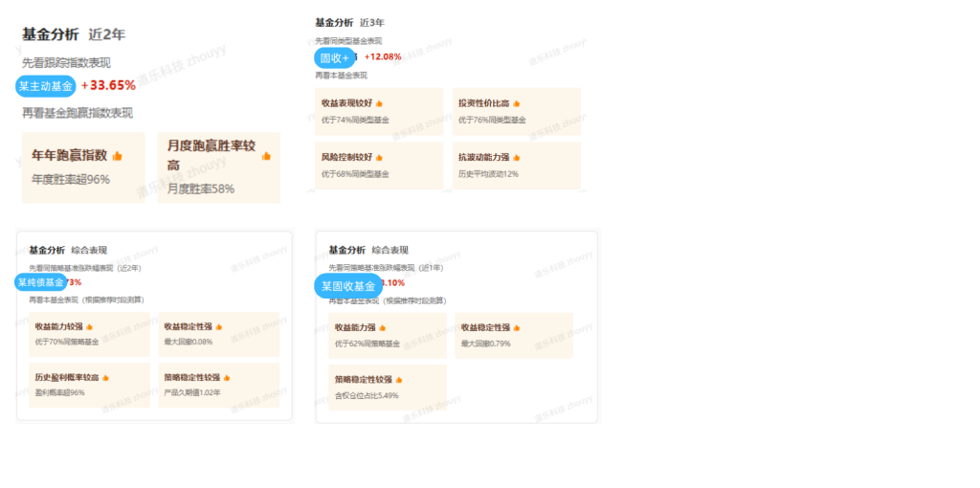Click the 基金分析 近2年 heading
This screenshot has height=488, width=980.
[x=74, y=34]
